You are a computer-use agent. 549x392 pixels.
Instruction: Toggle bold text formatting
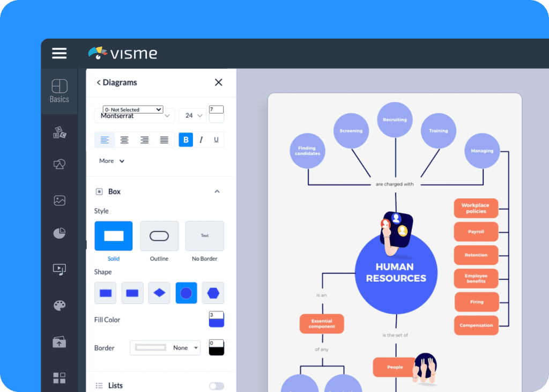tap(186, 139)
